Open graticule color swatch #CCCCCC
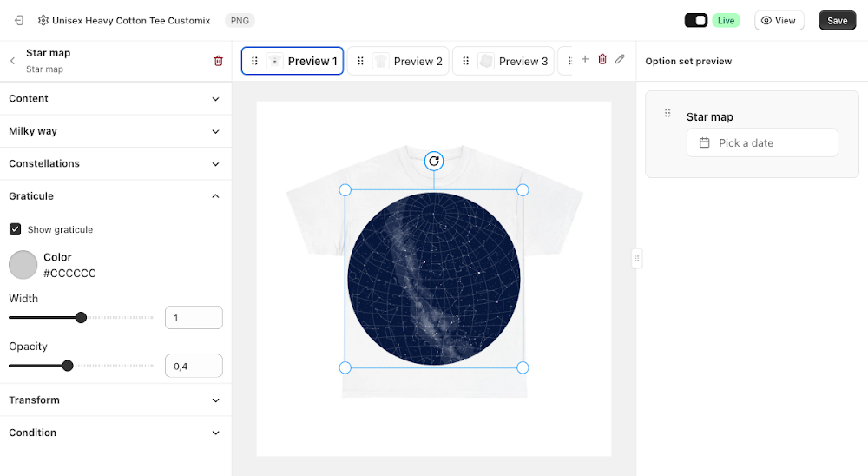 pos(23,264)
